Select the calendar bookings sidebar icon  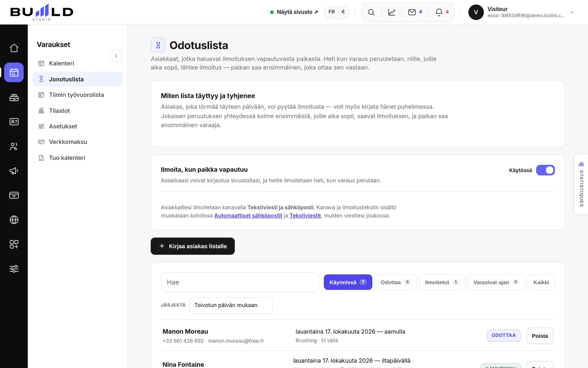[x=14, y=73]
